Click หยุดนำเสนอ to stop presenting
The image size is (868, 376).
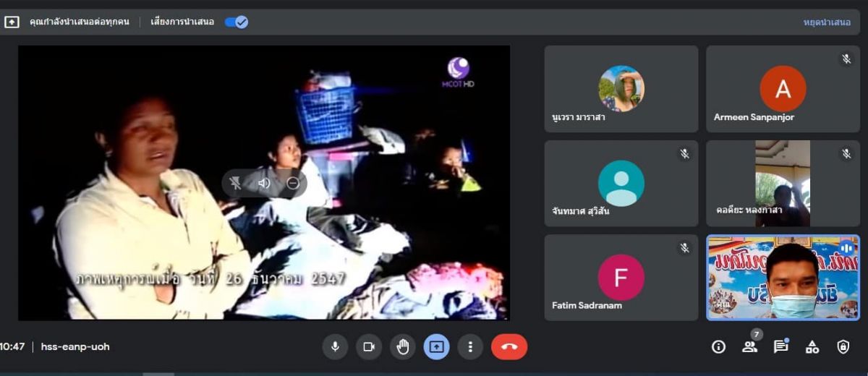[x=827, y=22]
